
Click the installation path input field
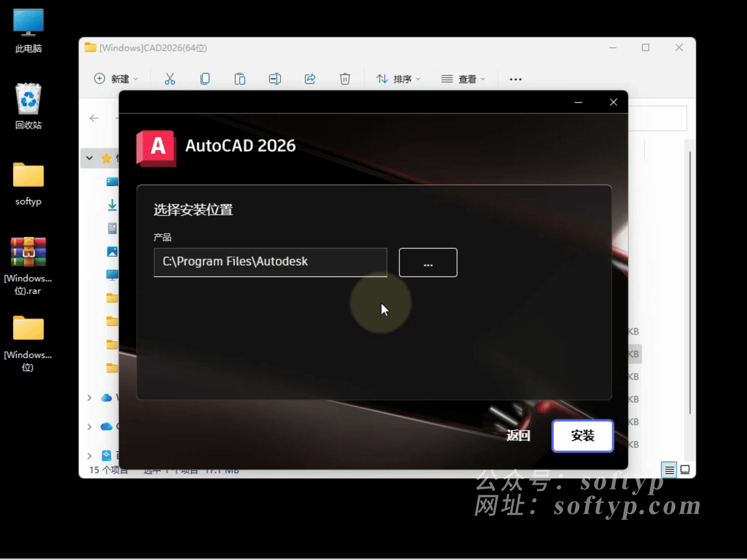[x=270, y=262]
